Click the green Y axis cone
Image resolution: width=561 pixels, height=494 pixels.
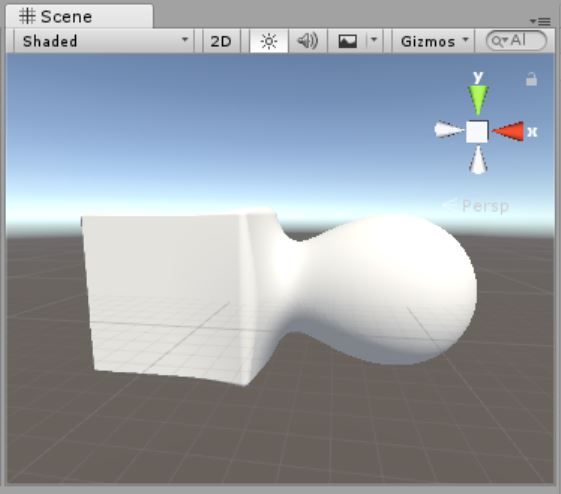(x=478, y=100)
